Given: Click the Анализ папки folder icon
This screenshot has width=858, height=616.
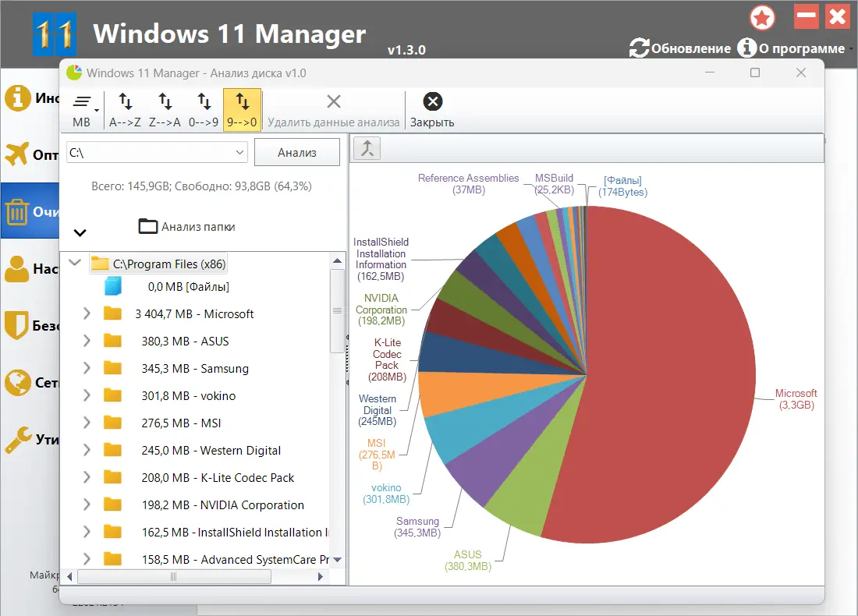Looking at the screenshot, I should click(147, 226).
